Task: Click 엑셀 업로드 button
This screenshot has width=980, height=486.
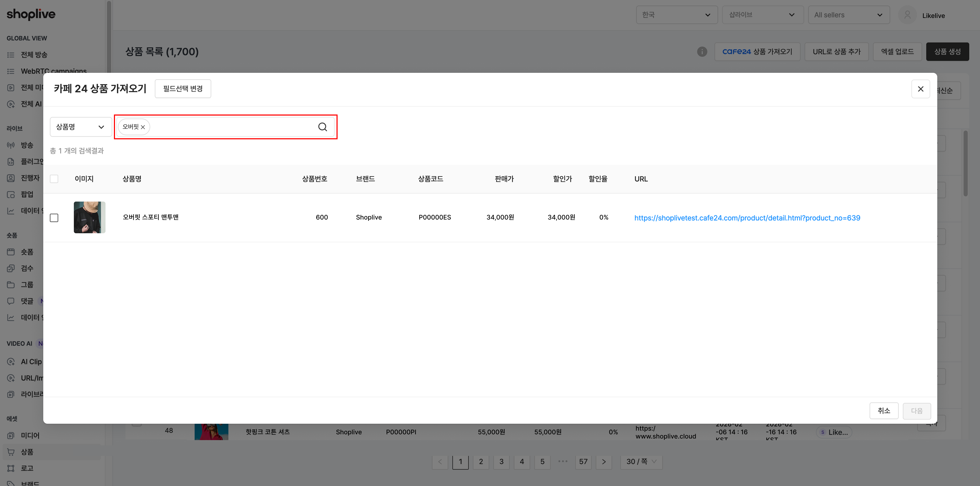Action: tap(897, 52)
